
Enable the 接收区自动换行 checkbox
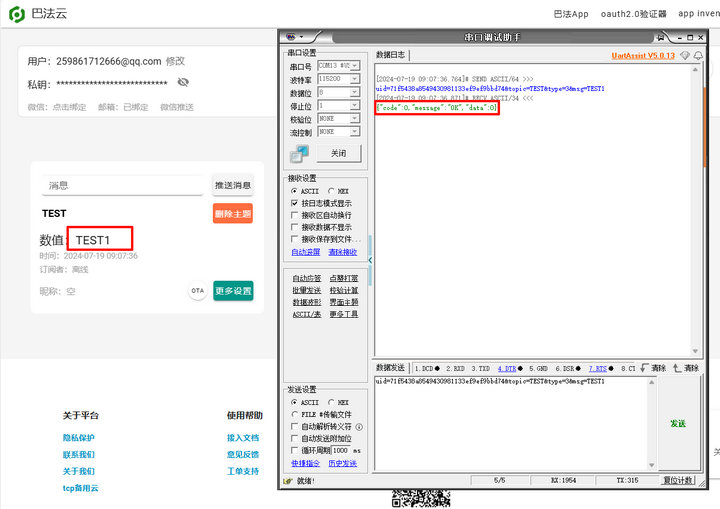pyautogui.click(x=294, y=215)
